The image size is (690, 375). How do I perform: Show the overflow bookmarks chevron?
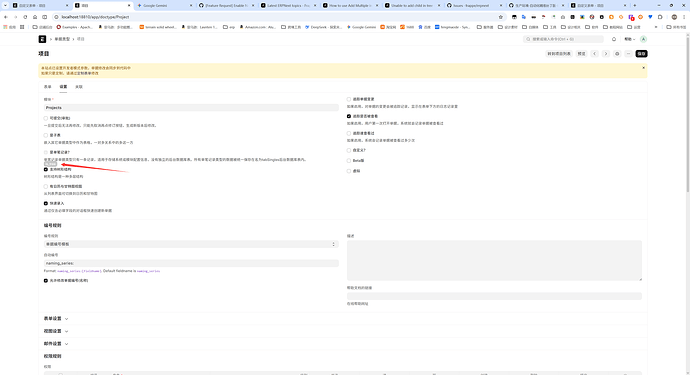coord(656,27)
